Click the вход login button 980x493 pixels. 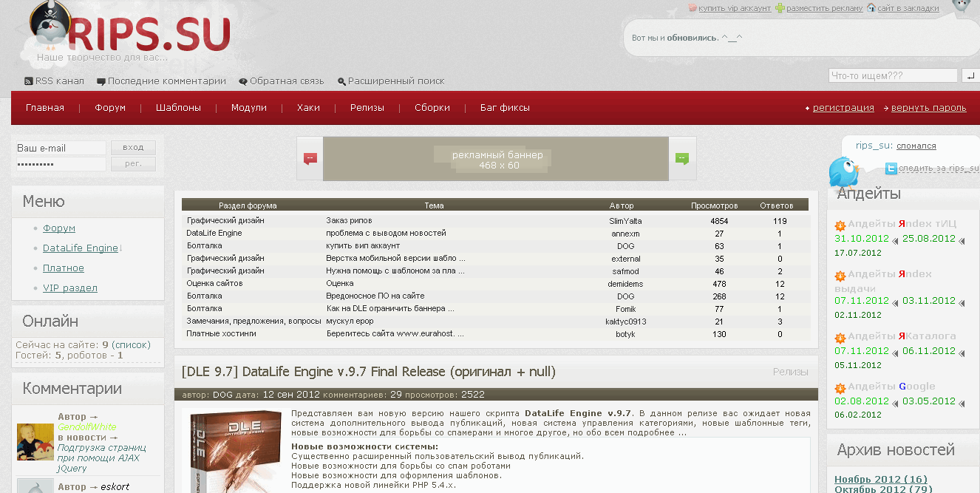click(x=133, y=148)
